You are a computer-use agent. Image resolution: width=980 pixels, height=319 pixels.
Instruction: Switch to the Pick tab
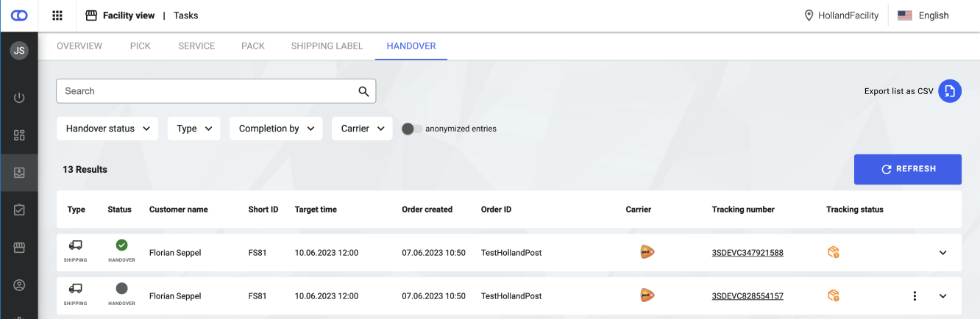coord(140,46)
